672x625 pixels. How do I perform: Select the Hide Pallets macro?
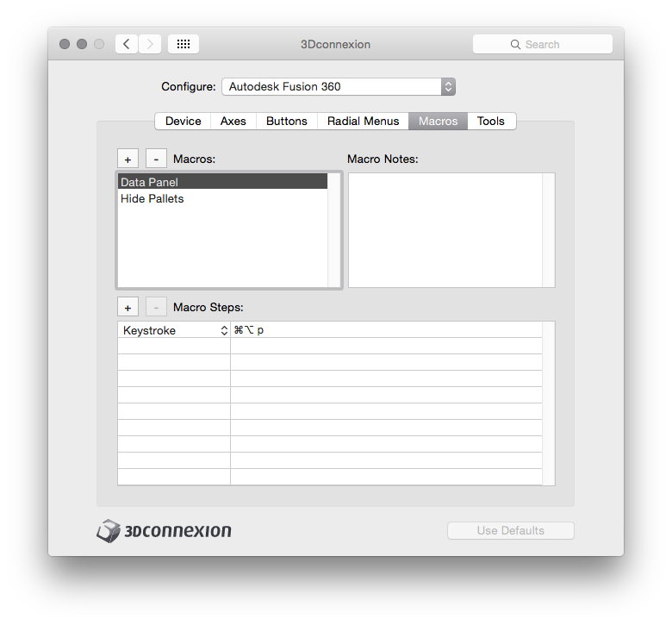222,198
